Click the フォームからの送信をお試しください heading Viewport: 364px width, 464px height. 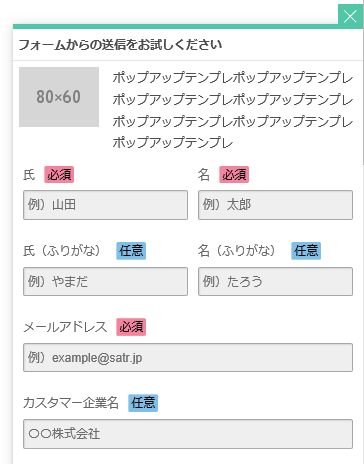tap(120, 45)
